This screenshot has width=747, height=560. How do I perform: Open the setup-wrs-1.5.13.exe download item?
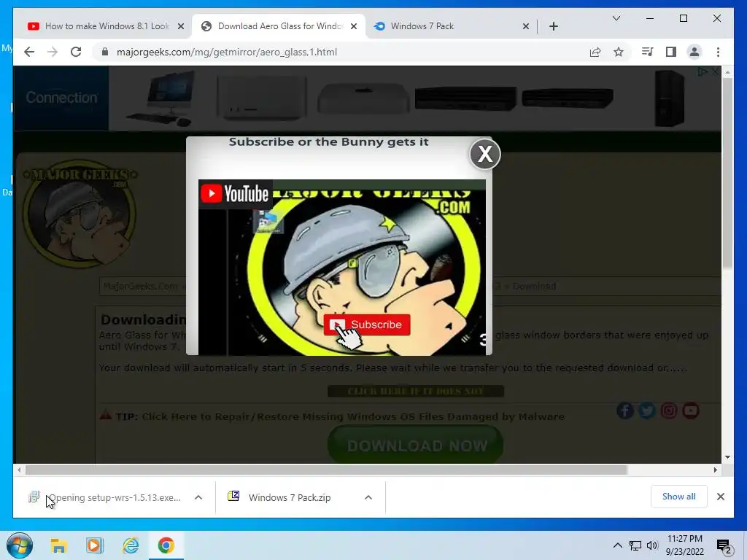point(105,497)
